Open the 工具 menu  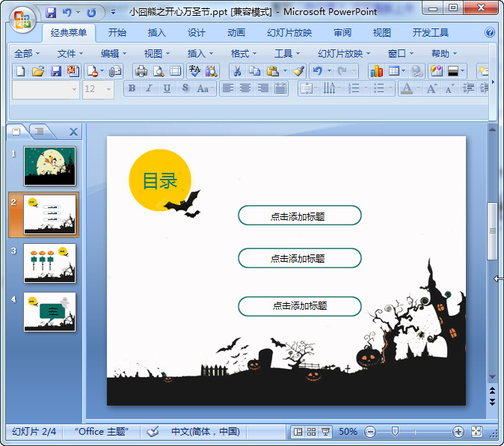coord(287,53)
